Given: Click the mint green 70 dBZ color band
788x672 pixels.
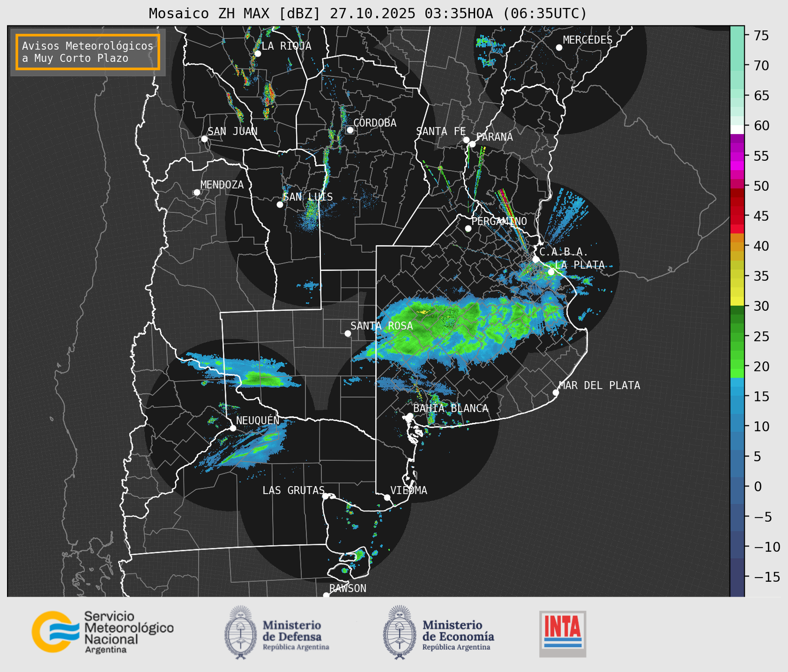Looking at the screenshot, I should coord(737,65).
